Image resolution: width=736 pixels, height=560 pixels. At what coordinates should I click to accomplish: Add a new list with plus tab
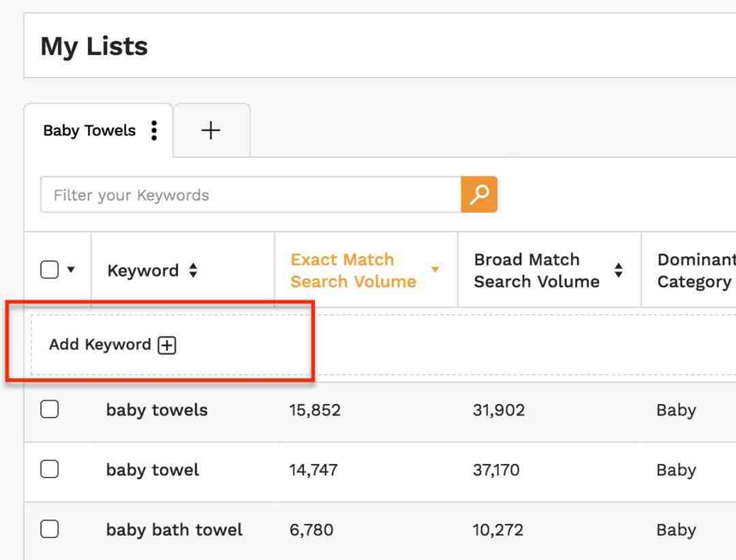coord(211,130)
